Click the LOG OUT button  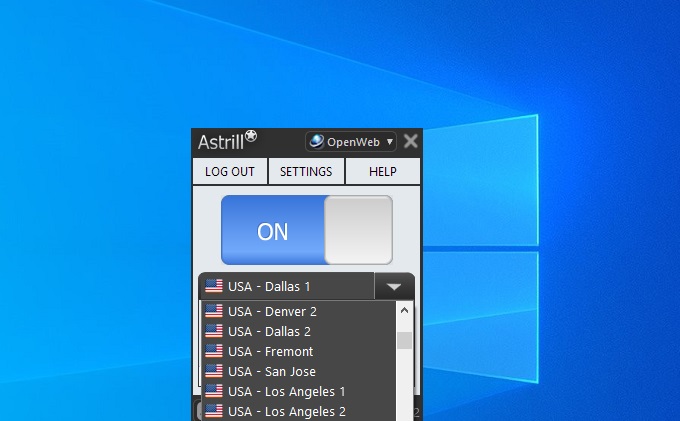pyautogui.click(x=230, y=172)
